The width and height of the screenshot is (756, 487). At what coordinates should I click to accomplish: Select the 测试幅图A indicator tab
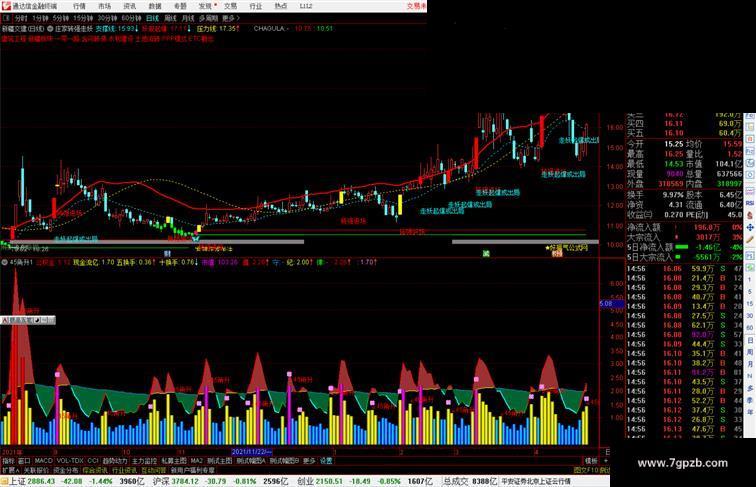[251, 461]
